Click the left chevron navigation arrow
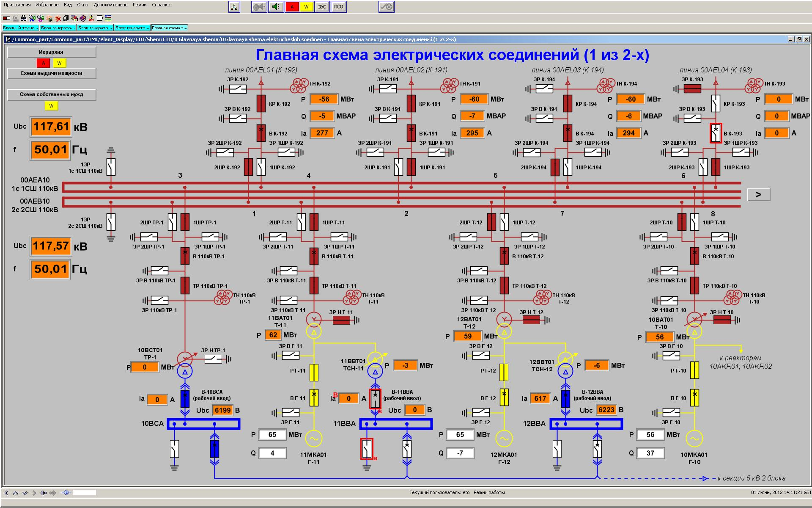This screenshot has width=812, height=508. [6, 493]
